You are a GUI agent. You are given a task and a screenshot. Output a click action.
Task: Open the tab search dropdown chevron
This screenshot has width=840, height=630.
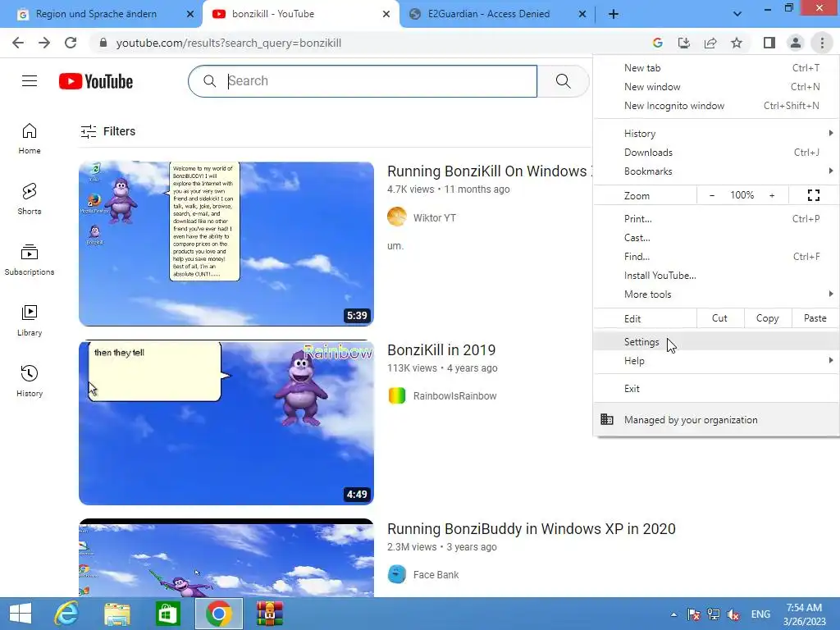point(737,14)
